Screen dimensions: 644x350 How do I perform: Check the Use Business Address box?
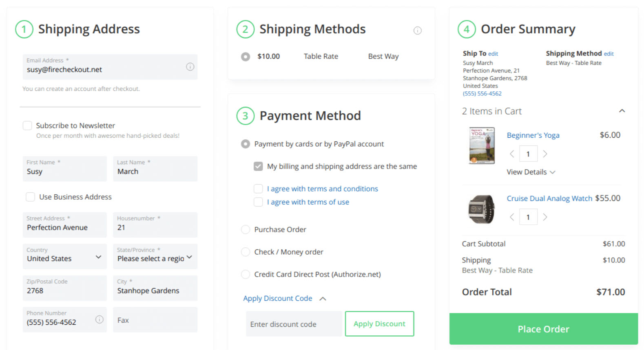click(x=30, y=197)
